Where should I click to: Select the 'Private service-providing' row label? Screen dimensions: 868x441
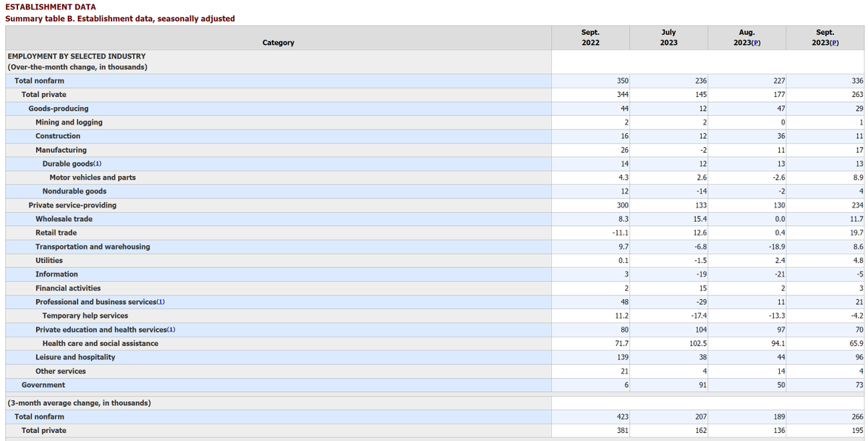coord(72,205)
